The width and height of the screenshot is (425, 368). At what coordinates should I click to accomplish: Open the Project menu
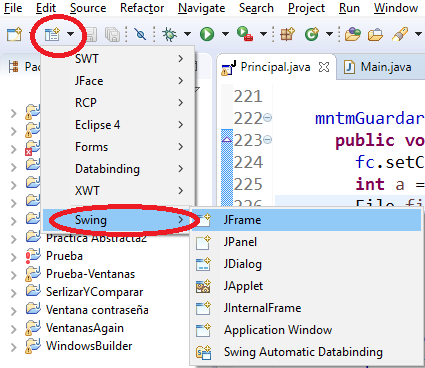(306, 8)
